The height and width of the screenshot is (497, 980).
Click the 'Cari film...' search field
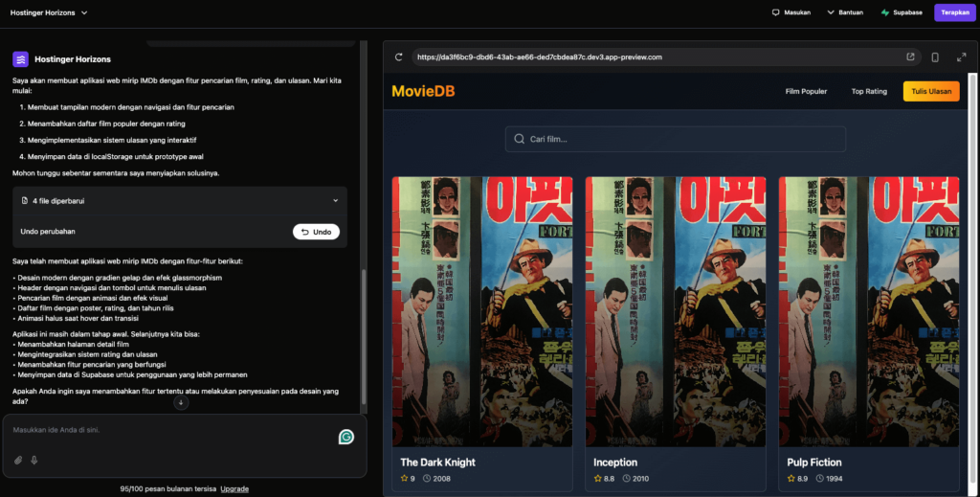coord(676,139)
